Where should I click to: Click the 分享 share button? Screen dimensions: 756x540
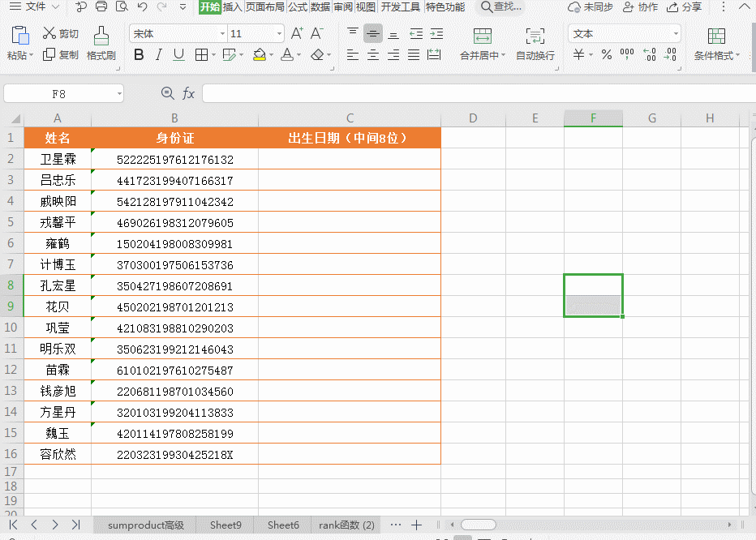684,6
